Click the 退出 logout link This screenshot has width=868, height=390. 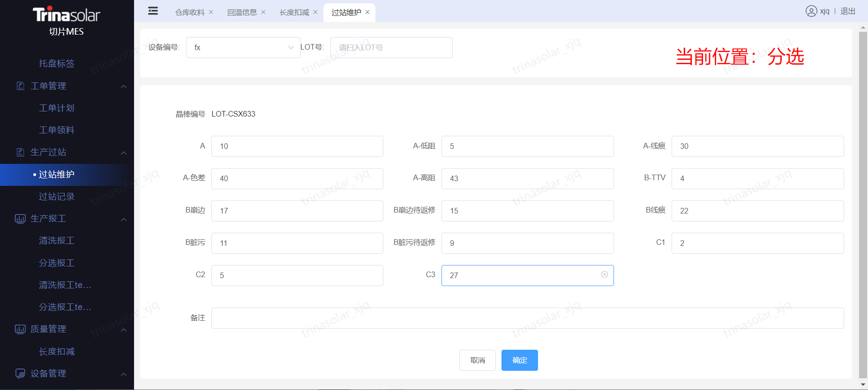click(x=848, y=11)
